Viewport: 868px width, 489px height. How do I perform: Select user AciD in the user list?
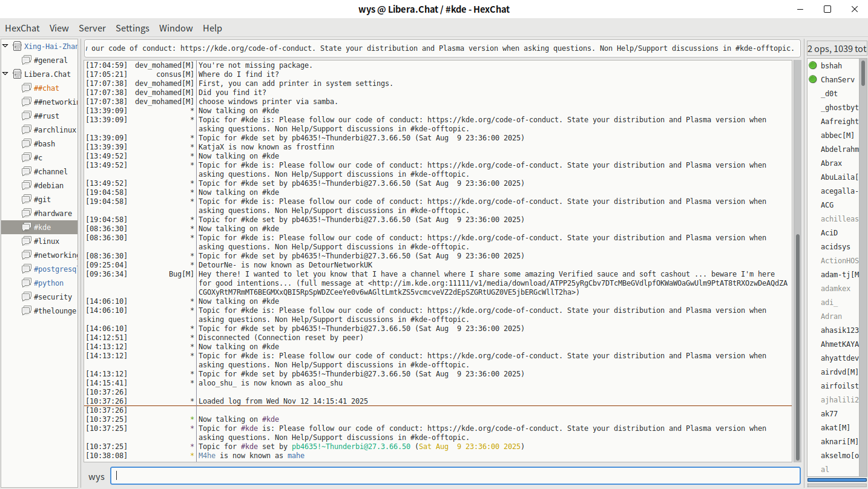coord(829,233)
